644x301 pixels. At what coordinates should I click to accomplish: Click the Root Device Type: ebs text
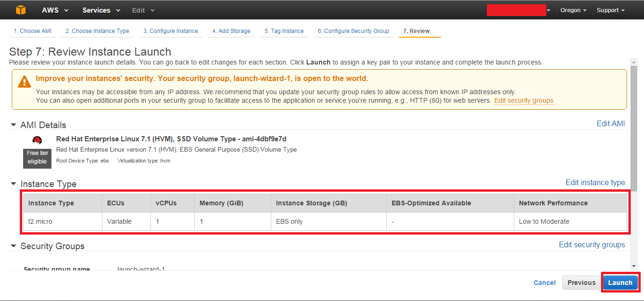point(83,161)
